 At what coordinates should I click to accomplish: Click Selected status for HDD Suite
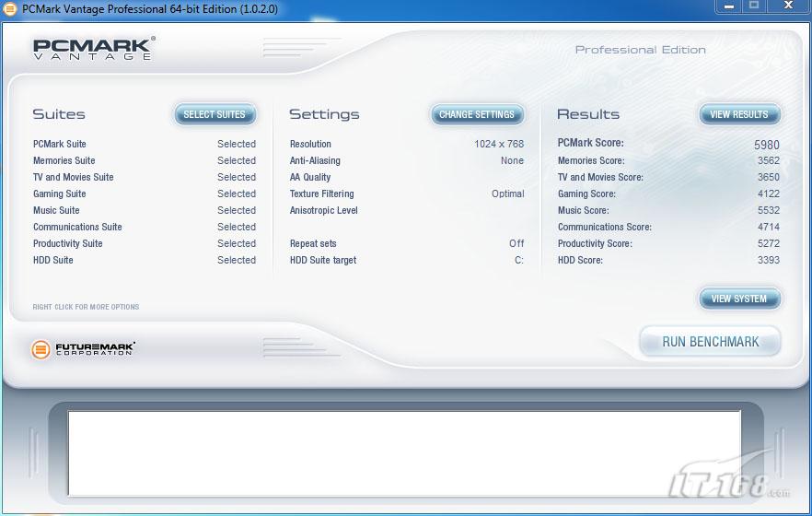[x=237, y=260]
